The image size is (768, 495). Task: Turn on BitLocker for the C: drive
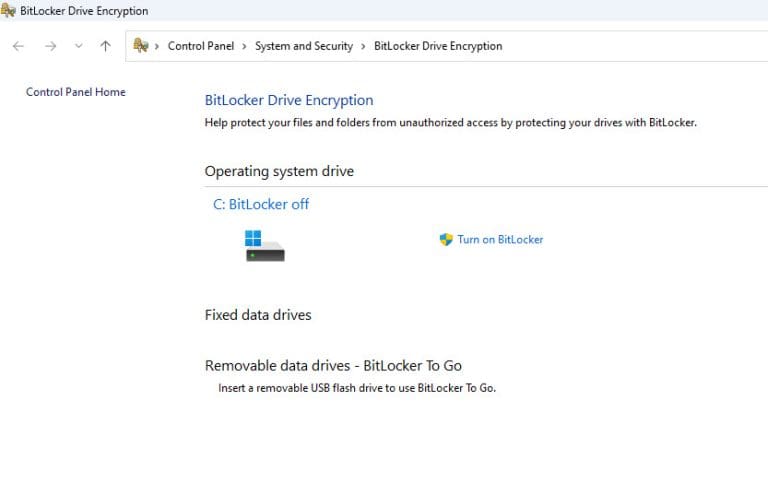pos(500,239)
